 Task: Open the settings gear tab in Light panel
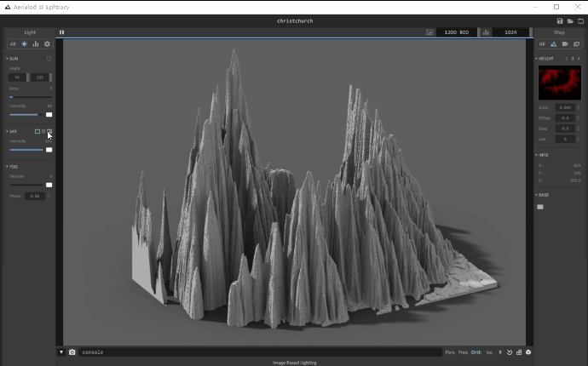click(x=47, y=44)
